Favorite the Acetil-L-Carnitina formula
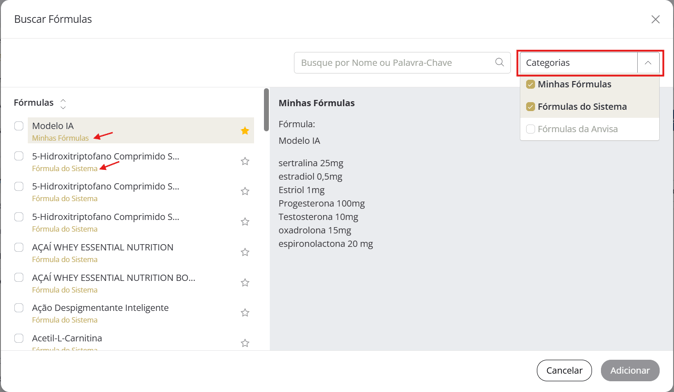This screenshot has height=392, width=674. (245, 343)
